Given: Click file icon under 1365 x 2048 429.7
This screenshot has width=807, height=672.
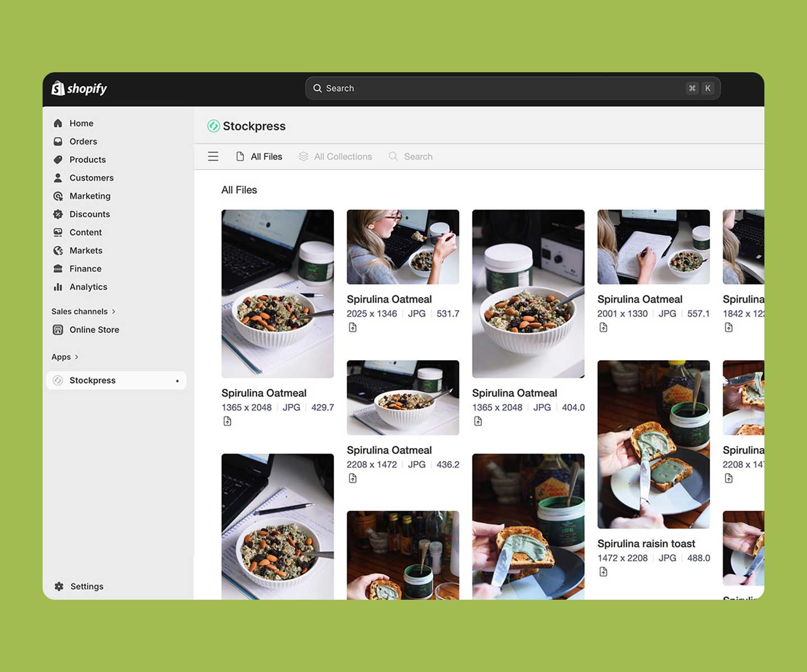Looking at the screenshot, I should click(x=227, y=421).
